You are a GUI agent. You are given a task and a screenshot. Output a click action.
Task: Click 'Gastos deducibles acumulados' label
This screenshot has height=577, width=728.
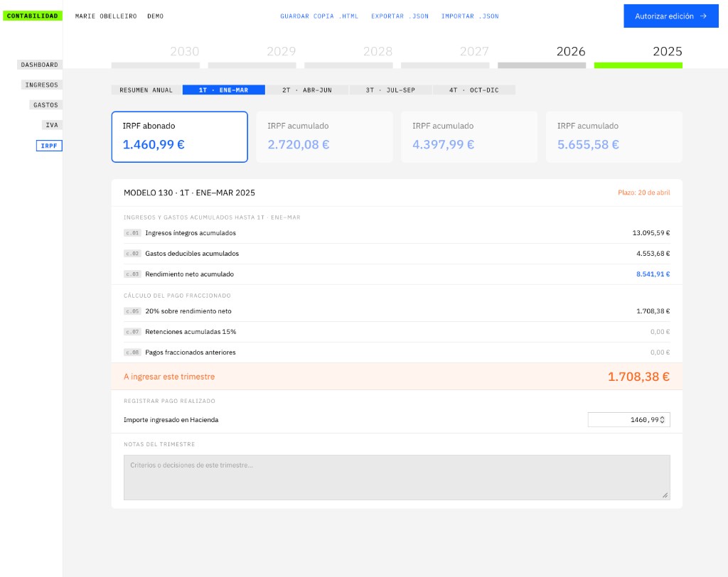(x=192, y=254)
